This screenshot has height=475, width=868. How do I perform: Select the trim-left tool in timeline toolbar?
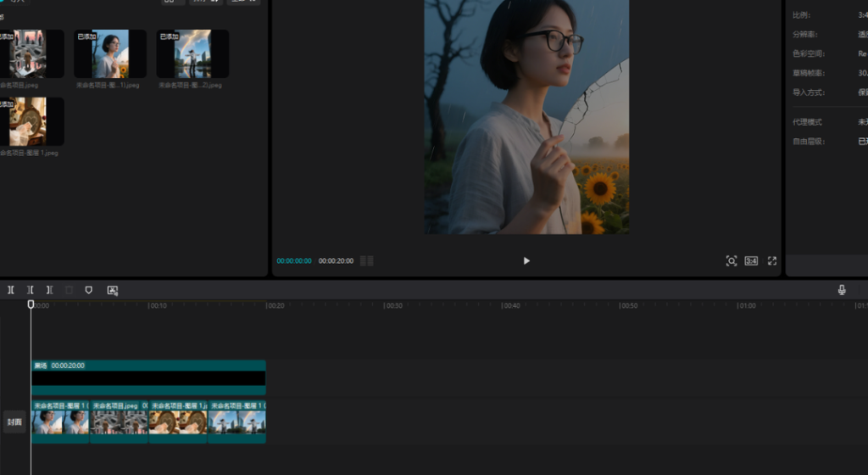31,290
